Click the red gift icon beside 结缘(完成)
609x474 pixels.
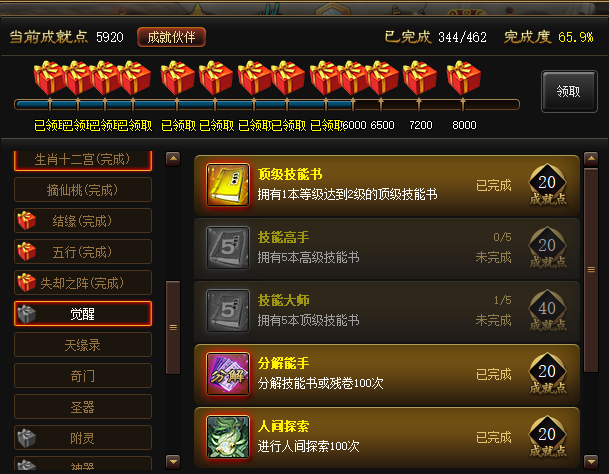click(x=26, y=220)
